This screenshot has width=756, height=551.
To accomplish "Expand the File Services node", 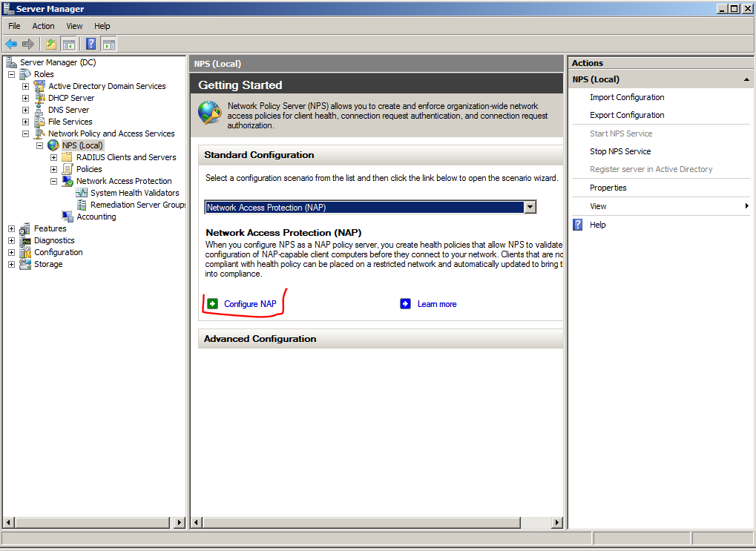I will (x=25, y=122).
